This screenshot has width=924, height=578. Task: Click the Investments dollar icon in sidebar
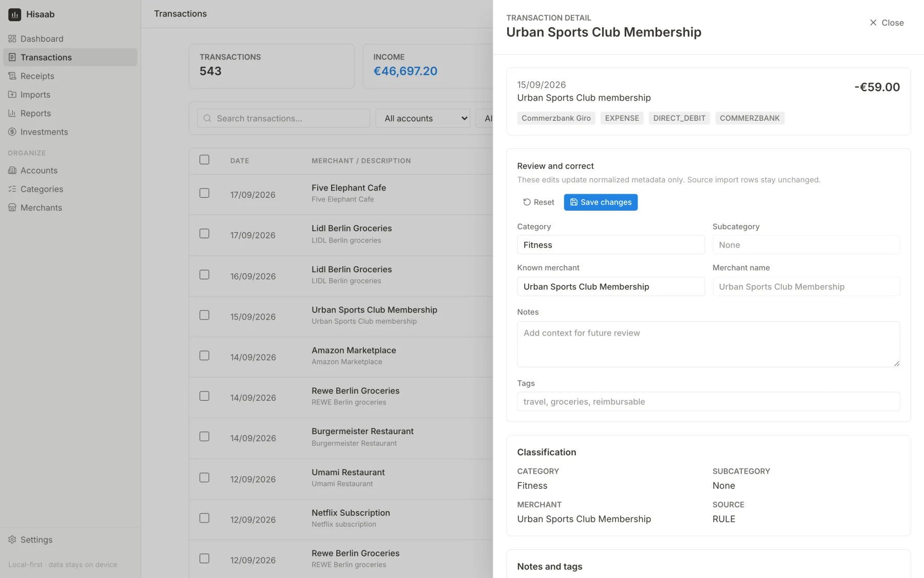[x=12, y=132]
